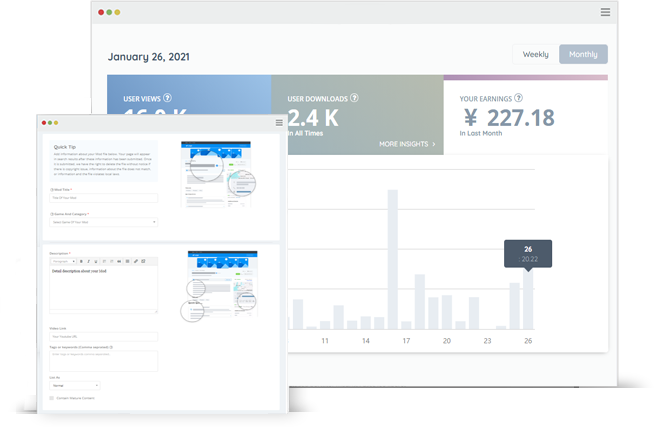Image resolution: width=654 pixels, height=427 pixels.
Task: Insert a link using the editor link icon
Action: 136,261
